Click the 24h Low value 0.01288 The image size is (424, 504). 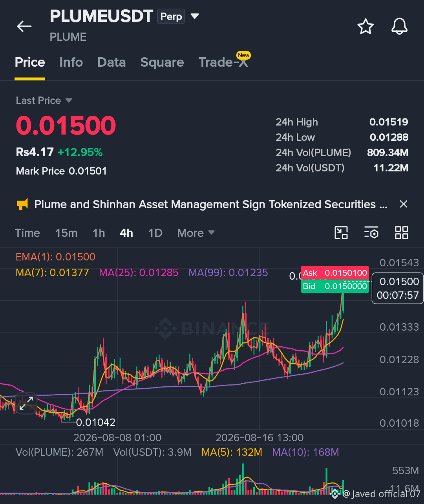pos(389,137)
